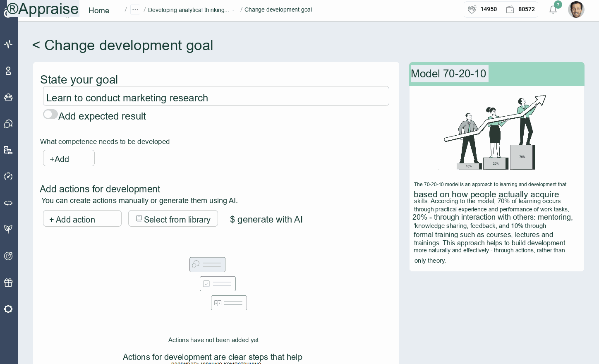Viewport: 599px width, 364px height.
Task: Click the + Add action button
Action: coord(82,218)
